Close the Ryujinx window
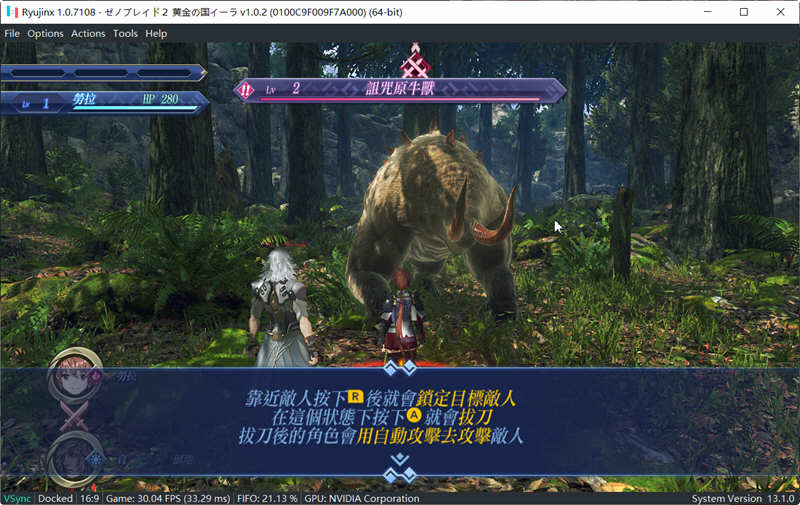 (x=780, y=12)
